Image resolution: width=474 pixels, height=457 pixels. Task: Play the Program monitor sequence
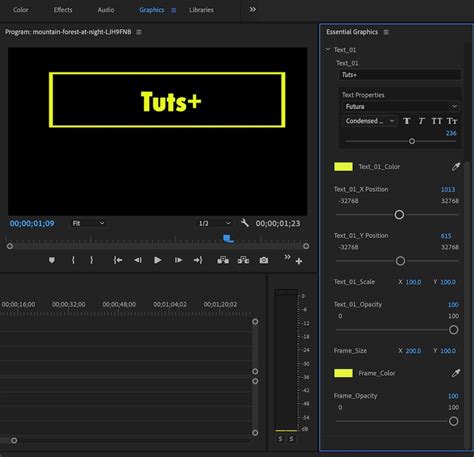tap(158, 260)
